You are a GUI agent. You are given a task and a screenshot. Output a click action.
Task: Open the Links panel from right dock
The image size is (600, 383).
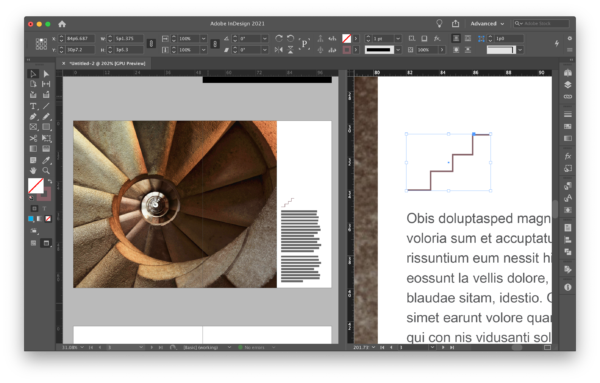[568, 96]
